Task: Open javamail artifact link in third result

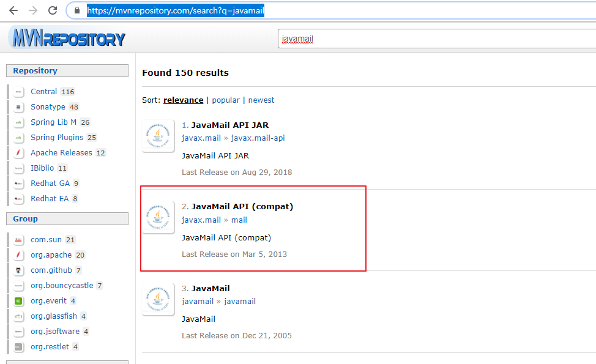Action: pyautogui.click(x=239, y=302)
